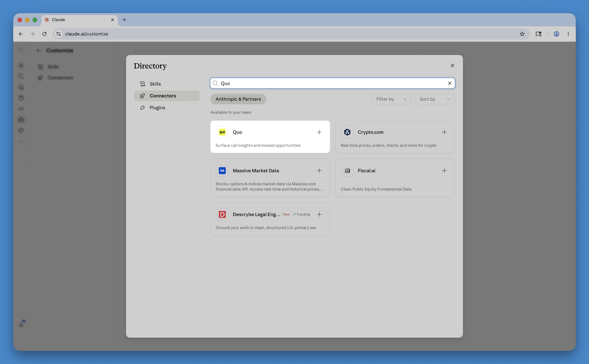This screenshot has height=364, width=589.
Task: Click the Directory dialog title
Action: pos(150,66)
